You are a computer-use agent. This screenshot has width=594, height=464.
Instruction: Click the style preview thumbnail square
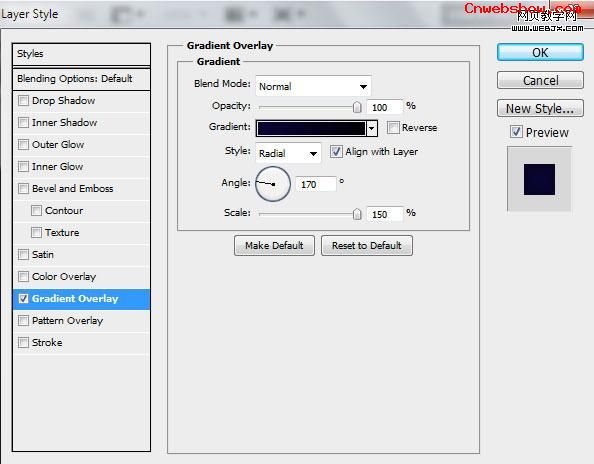539,179
